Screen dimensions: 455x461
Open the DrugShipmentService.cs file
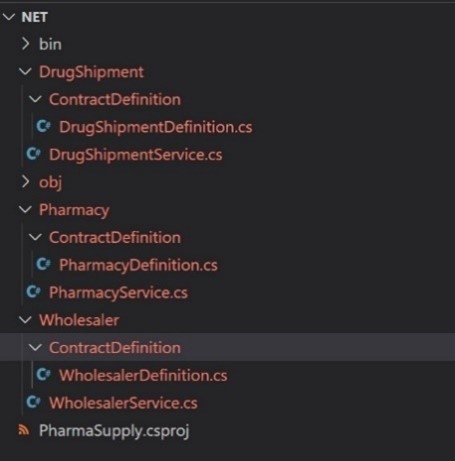(136, 155)
